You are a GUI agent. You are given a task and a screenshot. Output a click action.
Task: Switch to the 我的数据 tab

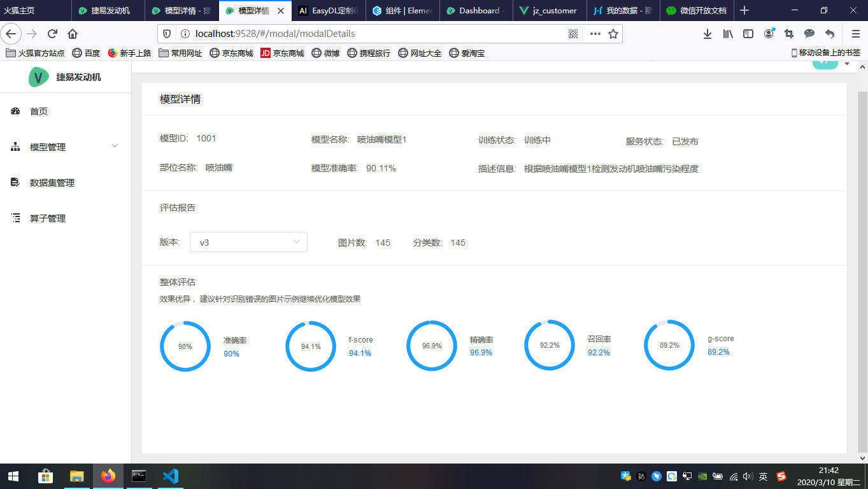coord(623,10)
